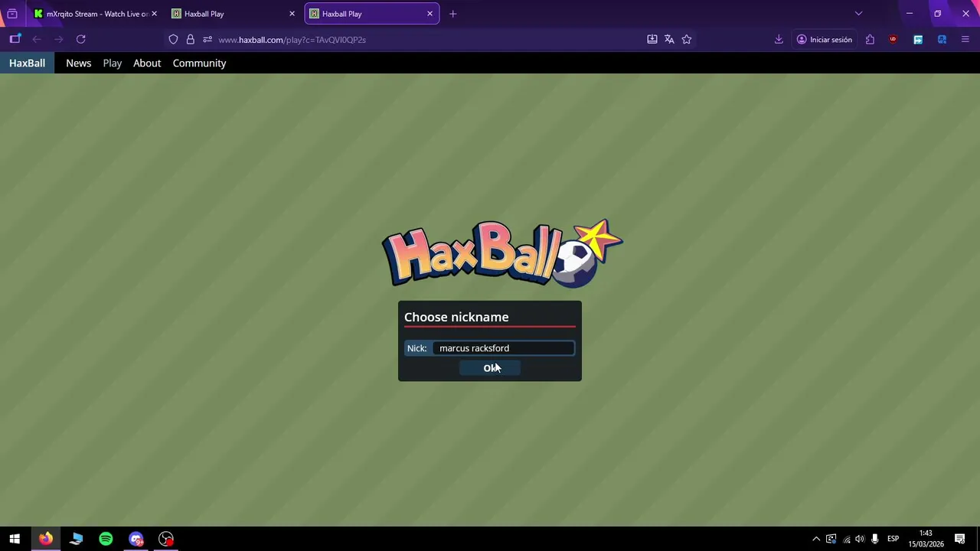980x551 pixels.
Task: Show site security padlock info
Action: coord(190,39)
